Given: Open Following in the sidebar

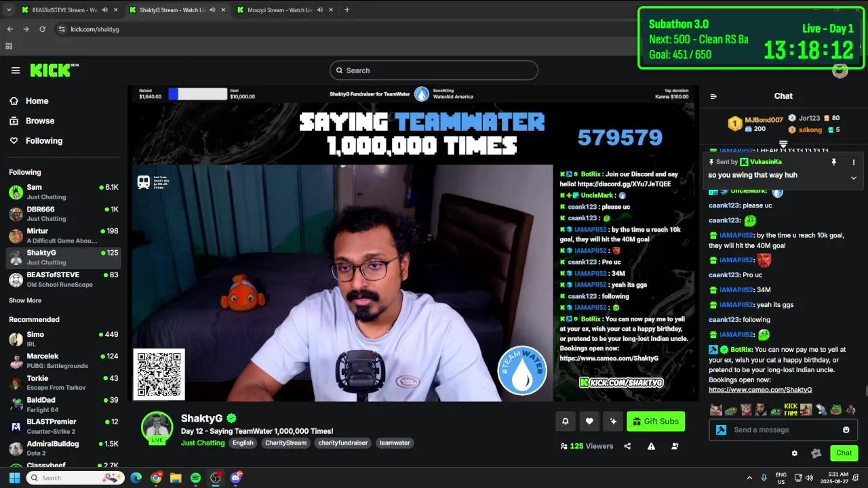Looking at the screenshot, I should (x=43, y=141).
